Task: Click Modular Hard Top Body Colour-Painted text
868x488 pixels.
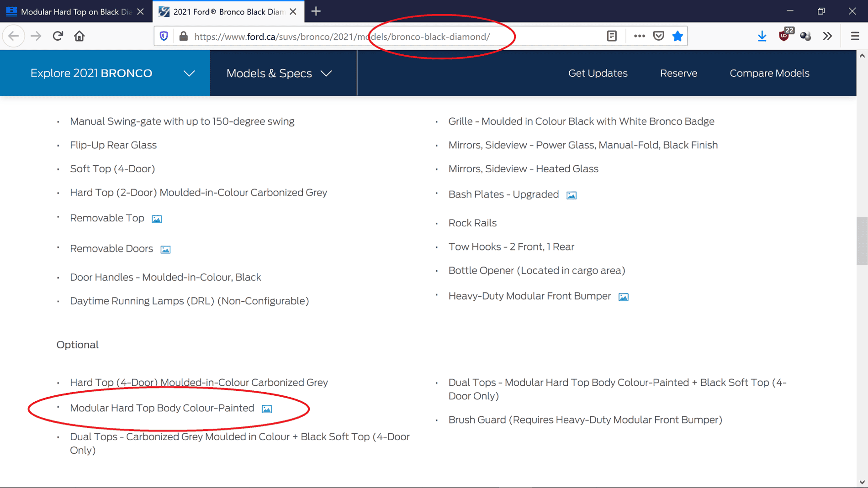Action: (162, 408)
